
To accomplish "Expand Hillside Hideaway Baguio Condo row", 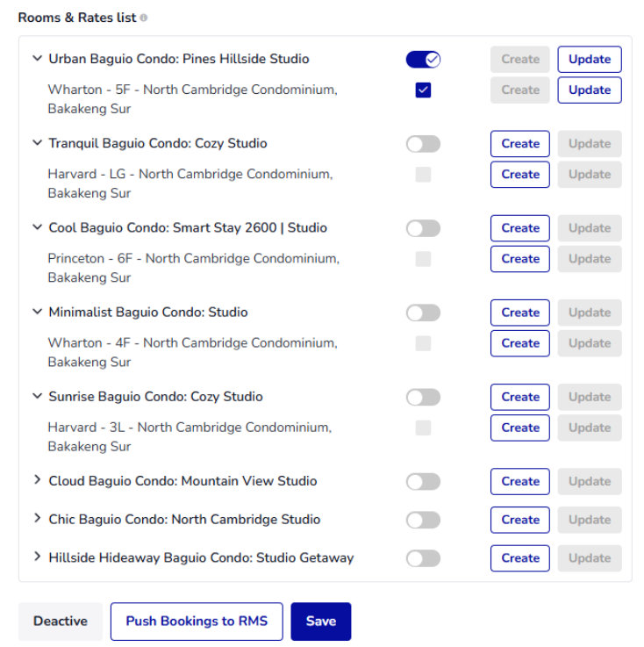I will tap(37, 557).
